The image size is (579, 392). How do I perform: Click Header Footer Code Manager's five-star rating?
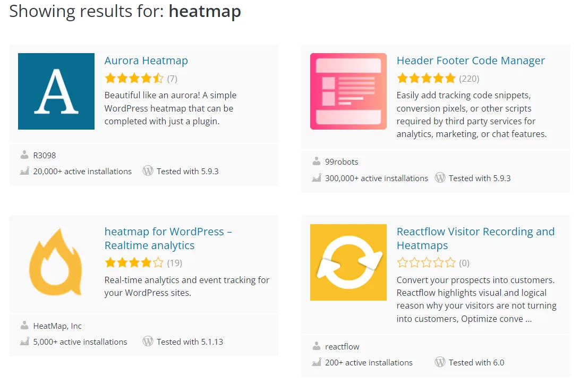tap(426, 79)
